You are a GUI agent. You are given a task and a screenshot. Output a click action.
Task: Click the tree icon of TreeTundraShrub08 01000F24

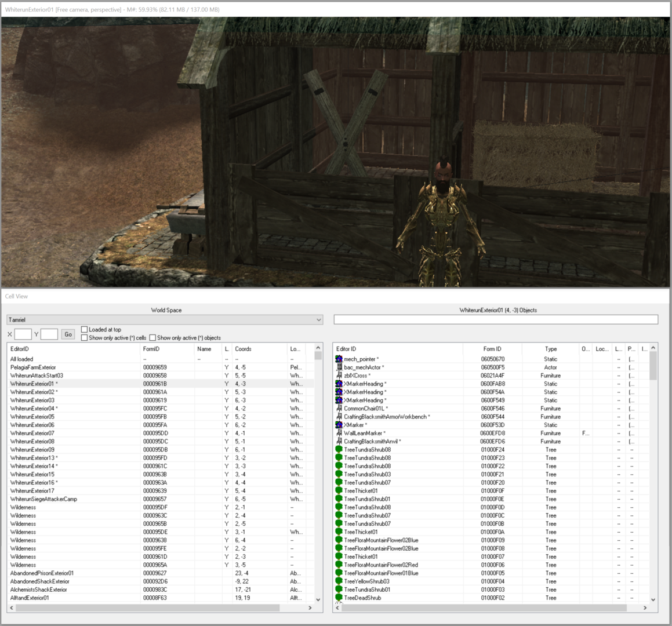[339, 449]
